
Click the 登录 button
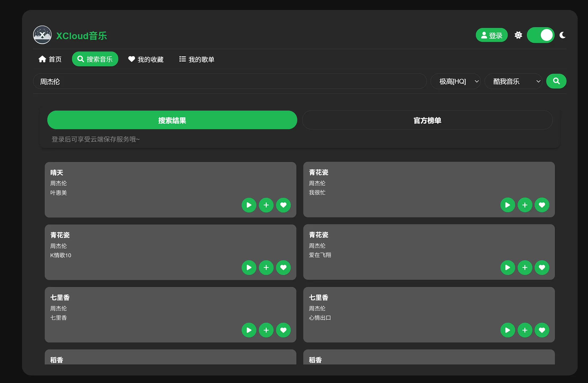pyautogui.click(x=491, y=35)
